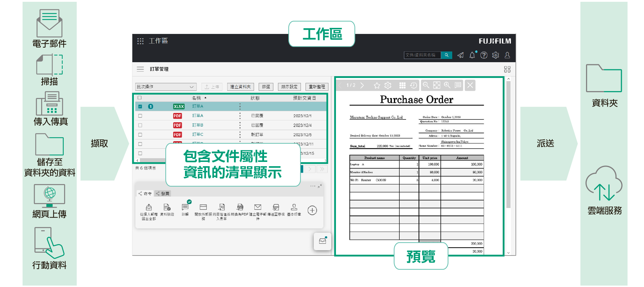Fit the preview to window
The width and height of the screenshot is (644, 287).
[x=437, y=85]
